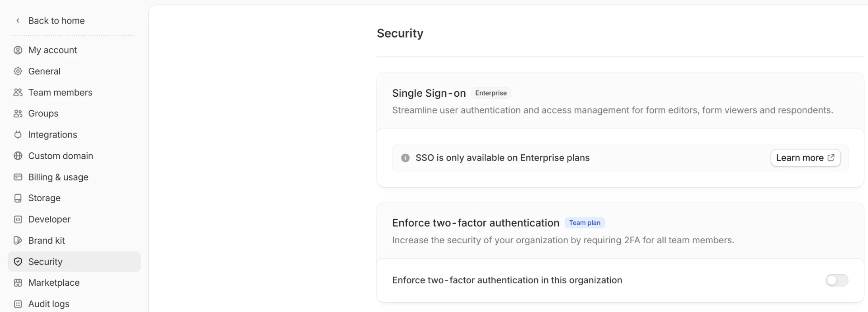Click the Custom domain globe icon
This screenshot has height=312, width=868.
tap(18, 156)
